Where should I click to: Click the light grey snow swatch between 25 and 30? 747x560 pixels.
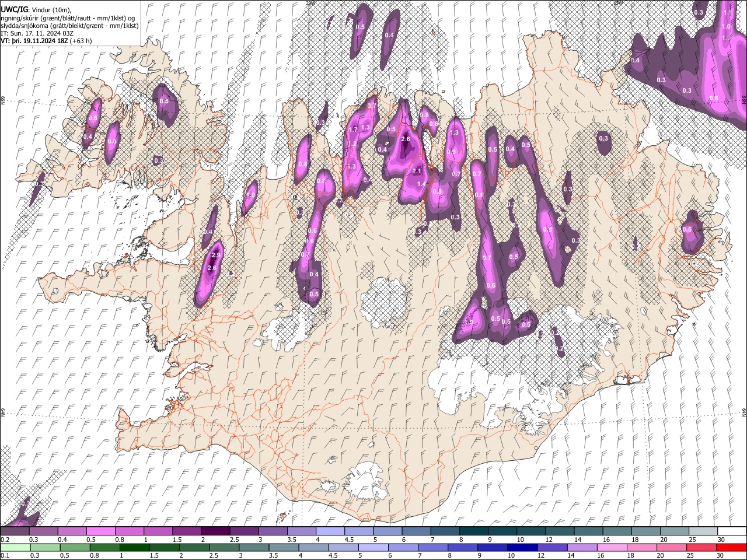pyautogui.click(x=703, y=531)
